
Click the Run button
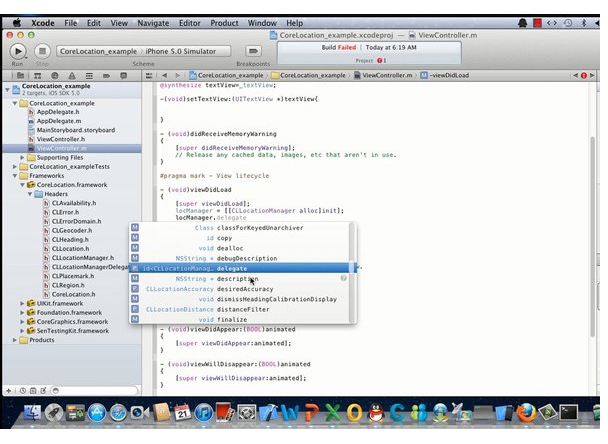[18, 51]
